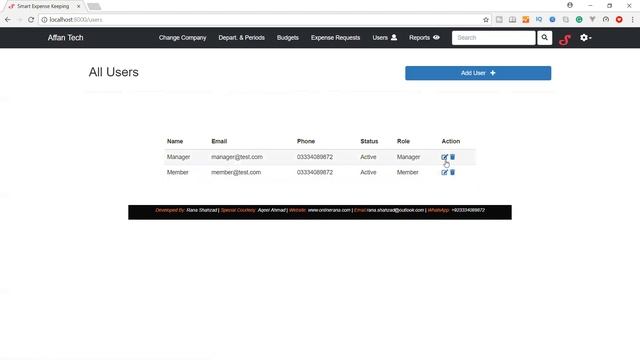Open the Users menu item
The height and width of the screenshot is (360, 640).
click(384, 38)
